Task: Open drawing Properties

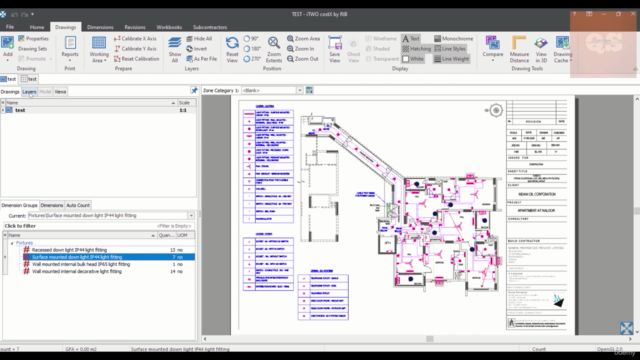Action: coord(33,38)
